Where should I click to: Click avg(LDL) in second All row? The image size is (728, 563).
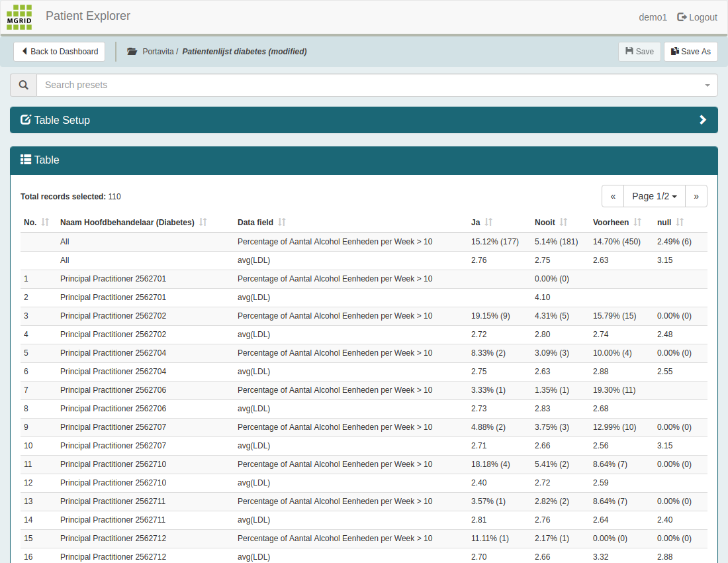tap(253, 260)
